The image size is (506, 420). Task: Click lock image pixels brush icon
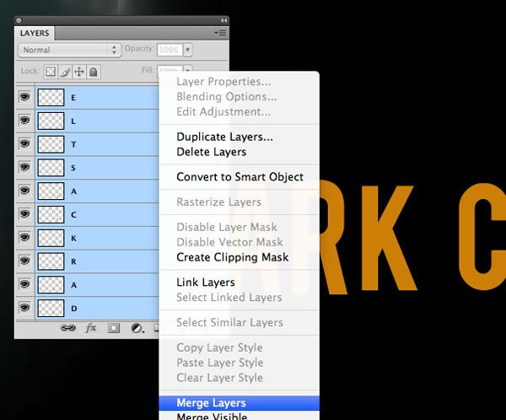(66, 73)
